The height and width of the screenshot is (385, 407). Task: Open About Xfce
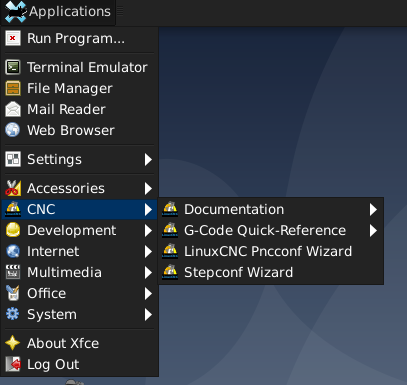click(80, 343)
